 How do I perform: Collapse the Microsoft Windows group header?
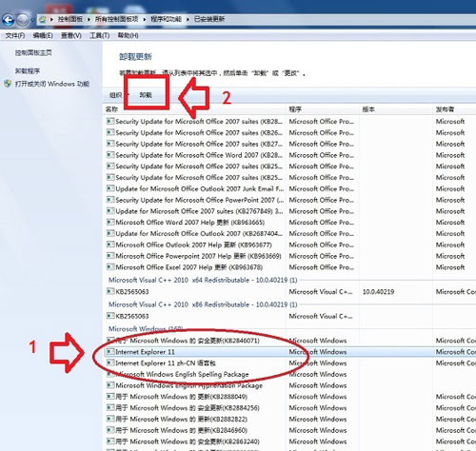point(146,328)
